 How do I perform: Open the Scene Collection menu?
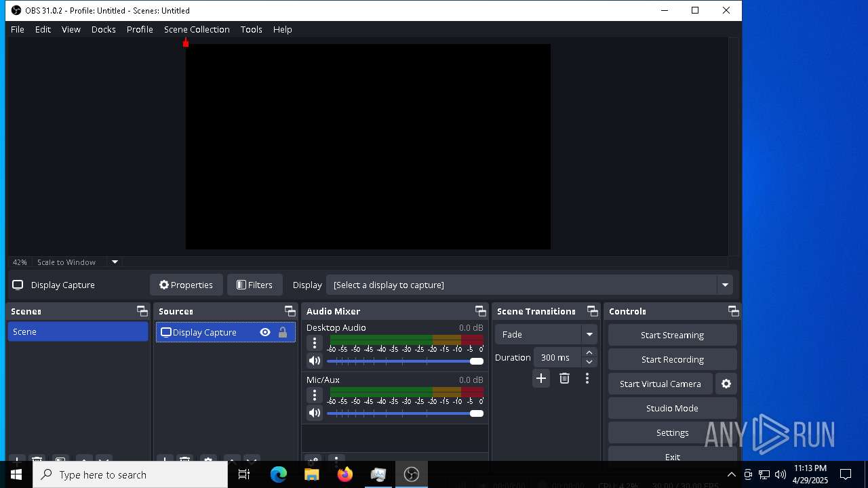tap(197, 29)
